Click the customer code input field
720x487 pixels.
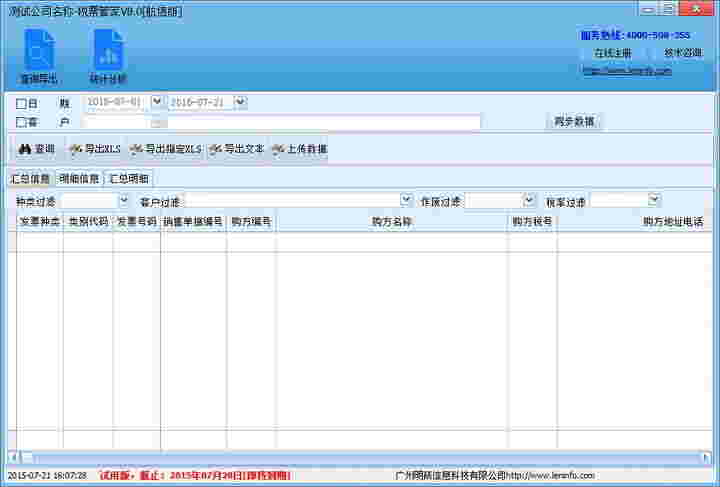116,123
